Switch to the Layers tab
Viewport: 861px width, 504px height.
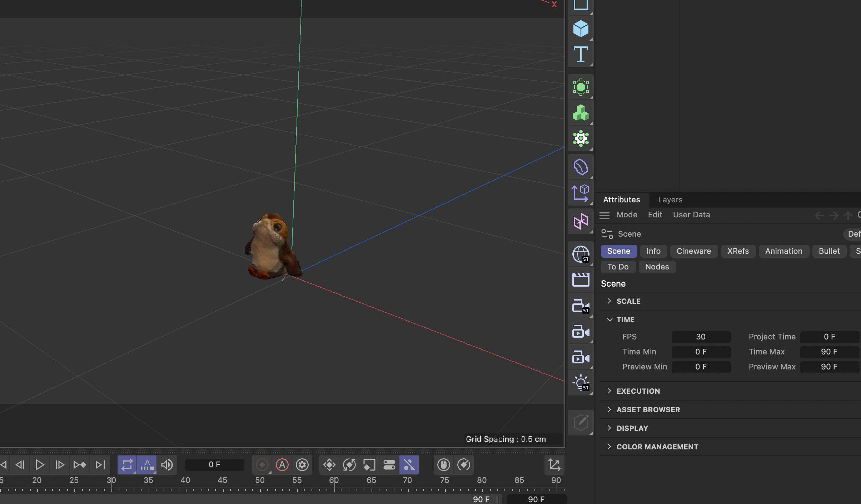tap(670, 200)
